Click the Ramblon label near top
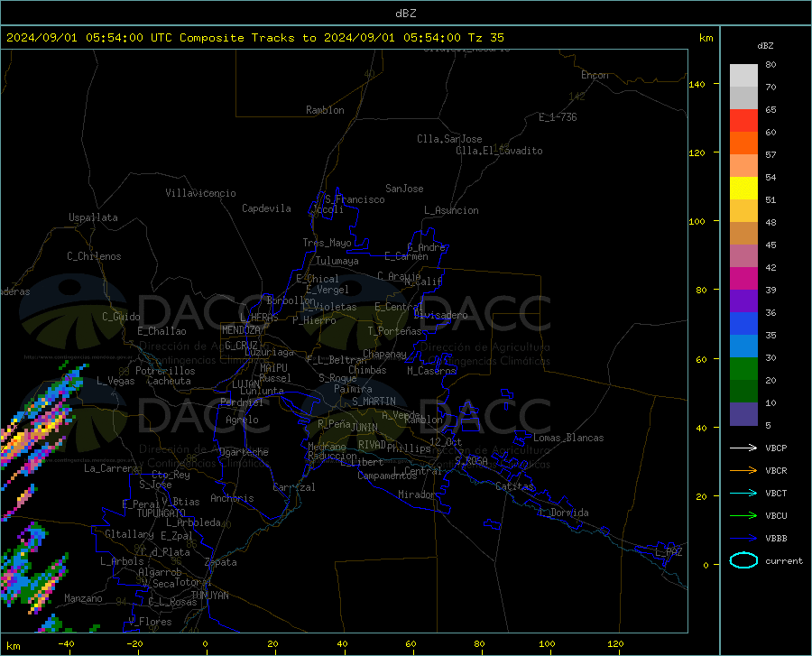This screenshot has height=656, width=812. pyautogui.click(x=325, y=110)
